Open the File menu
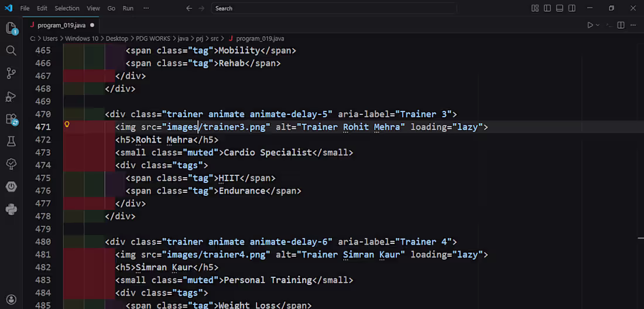The height and width of the screenshot is (309, 644). [x=25, y=8]
